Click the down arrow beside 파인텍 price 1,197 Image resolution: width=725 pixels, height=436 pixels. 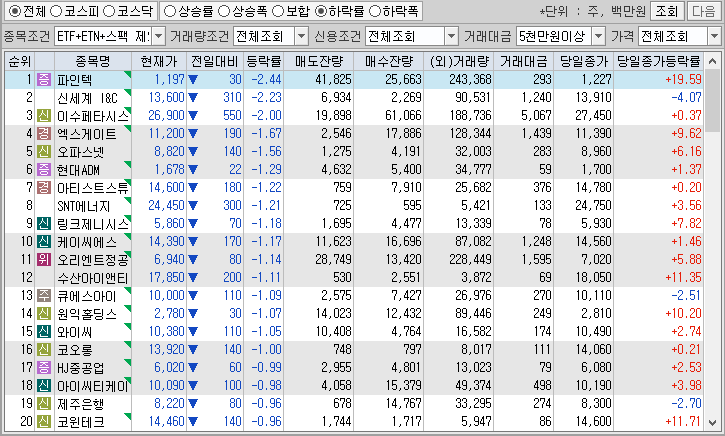pyautogui.click(x=193, y=80)
